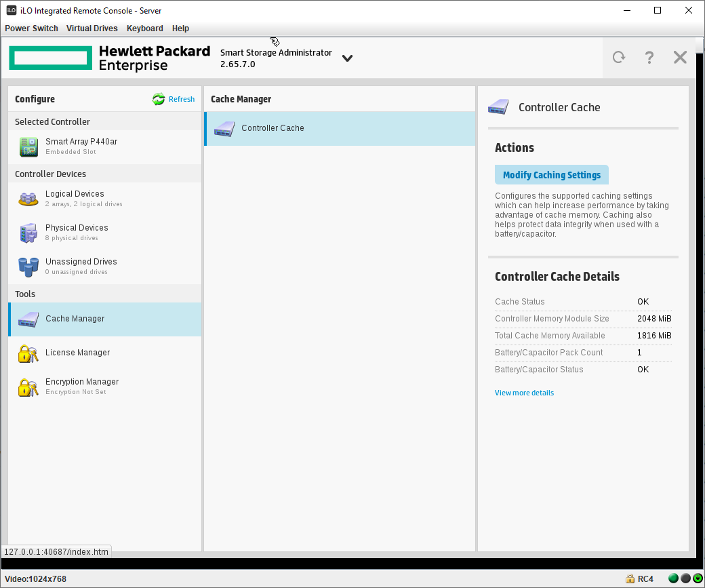Minimize the iLO Remote Console window
Screen dimensions: 705x588
627,10
